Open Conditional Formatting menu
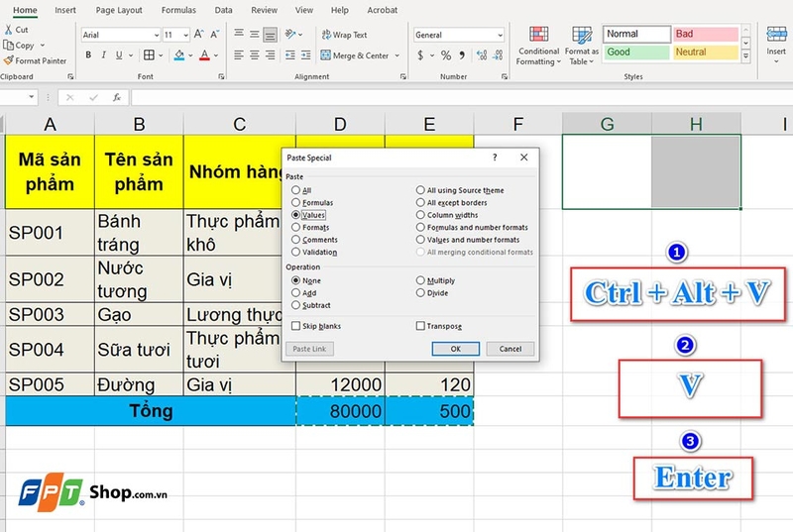The image size is (793, 532). (538, 46)
